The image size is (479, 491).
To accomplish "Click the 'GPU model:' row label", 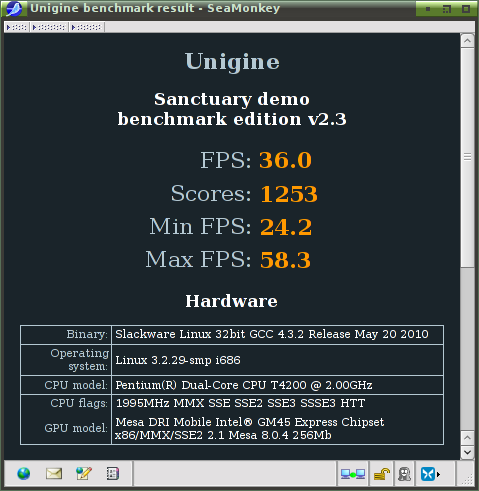I will point(76,428).
